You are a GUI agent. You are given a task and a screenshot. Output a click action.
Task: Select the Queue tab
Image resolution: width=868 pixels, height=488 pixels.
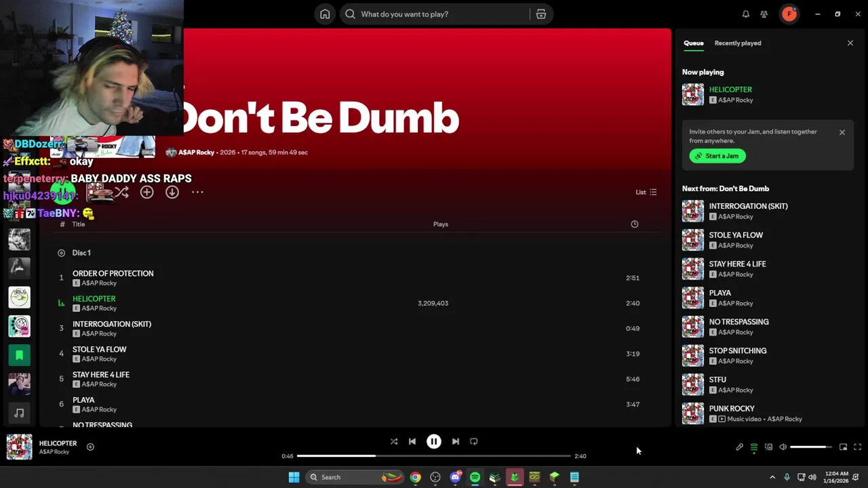click(693, 43)
